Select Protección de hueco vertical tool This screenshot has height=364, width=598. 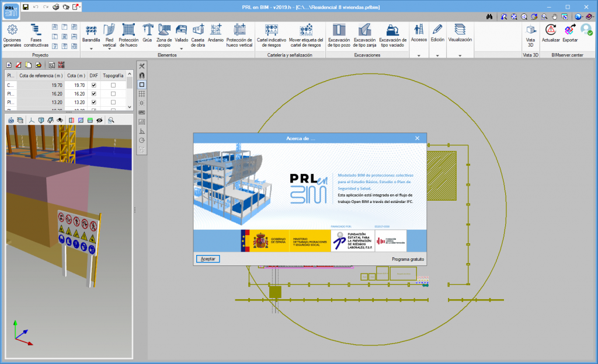click(x=239, y=36)
